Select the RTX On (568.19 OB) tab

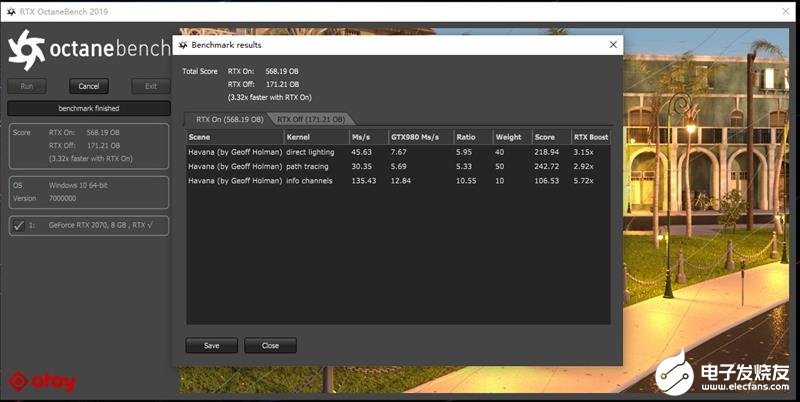click(230, 119)
